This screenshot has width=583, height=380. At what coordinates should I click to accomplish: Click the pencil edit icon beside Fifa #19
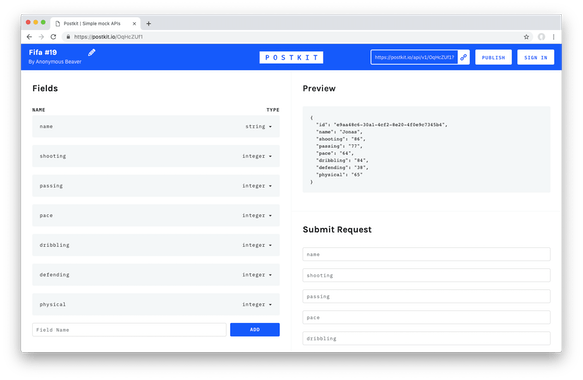tap(92, 52)
